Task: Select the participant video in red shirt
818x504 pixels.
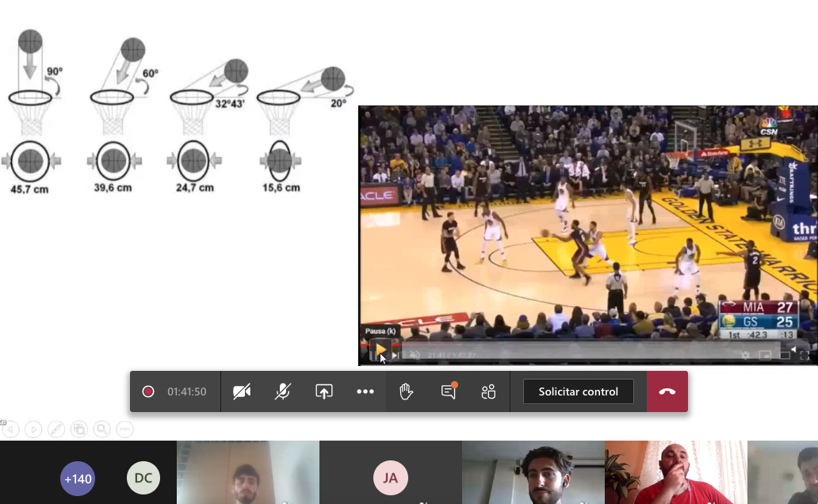Action: point(676,472)
